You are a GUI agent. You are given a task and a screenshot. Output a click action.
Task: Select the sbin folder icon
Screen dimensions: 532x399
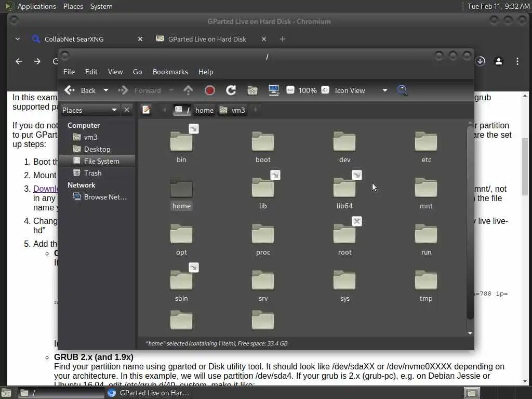[x=181, y=281]
